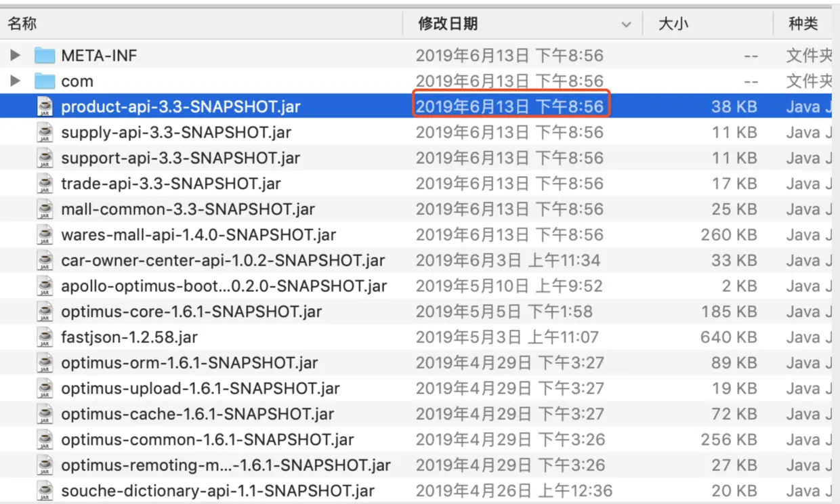
Task: Click date 2019年5月3日 上午11:07
Action: click(x=507, y=337)
